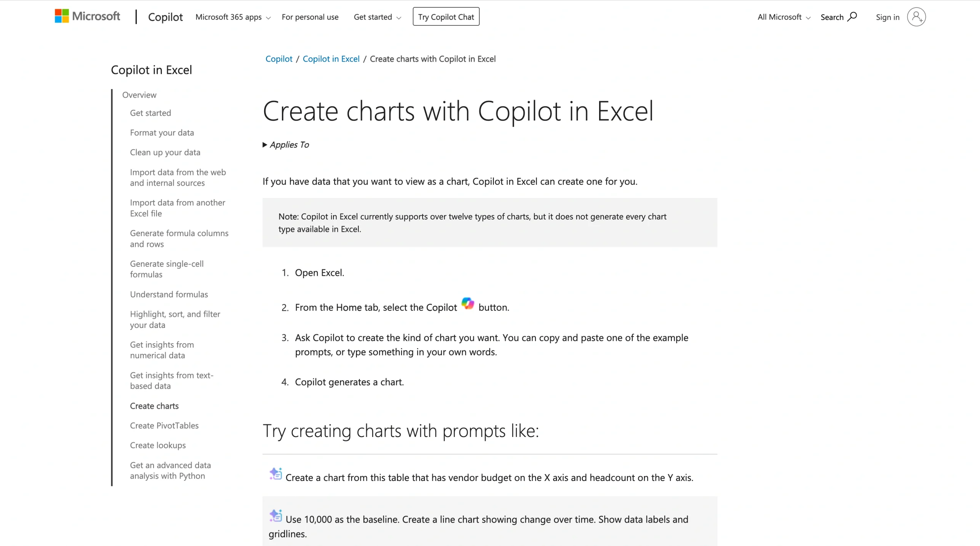
Task: Expand the Get started dropdown
Action: (377, 17)
